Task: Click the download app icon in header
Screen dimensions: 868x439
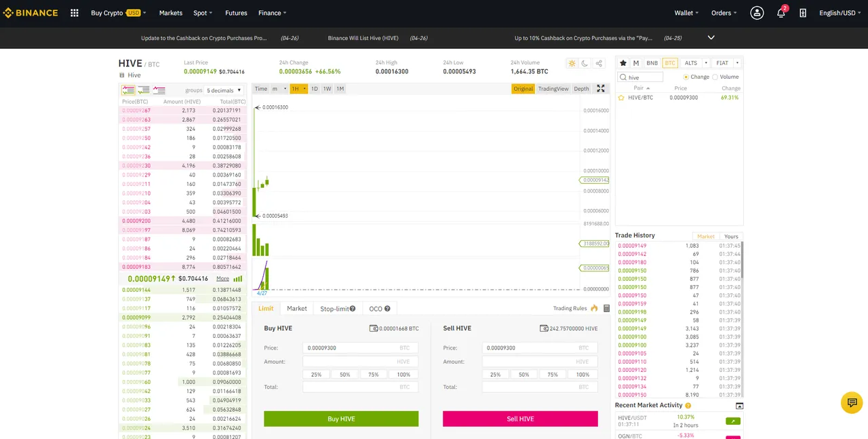Action: pos(803,13)
